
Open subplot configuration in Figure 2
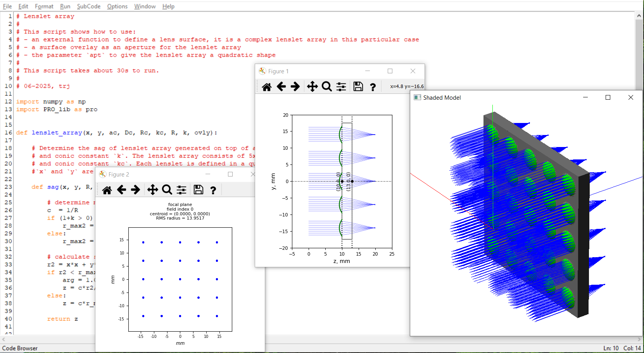click(181, 190)
